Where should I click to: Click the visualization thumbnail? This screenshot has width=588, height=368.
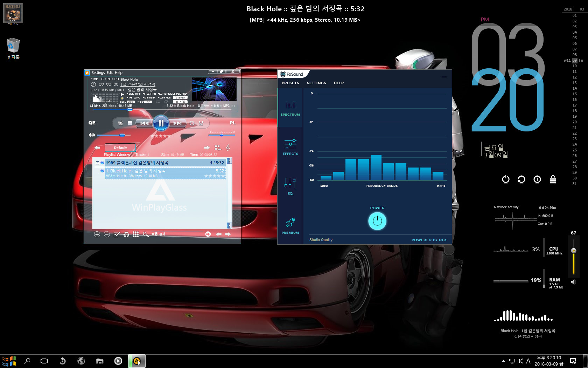click(214, 89)
